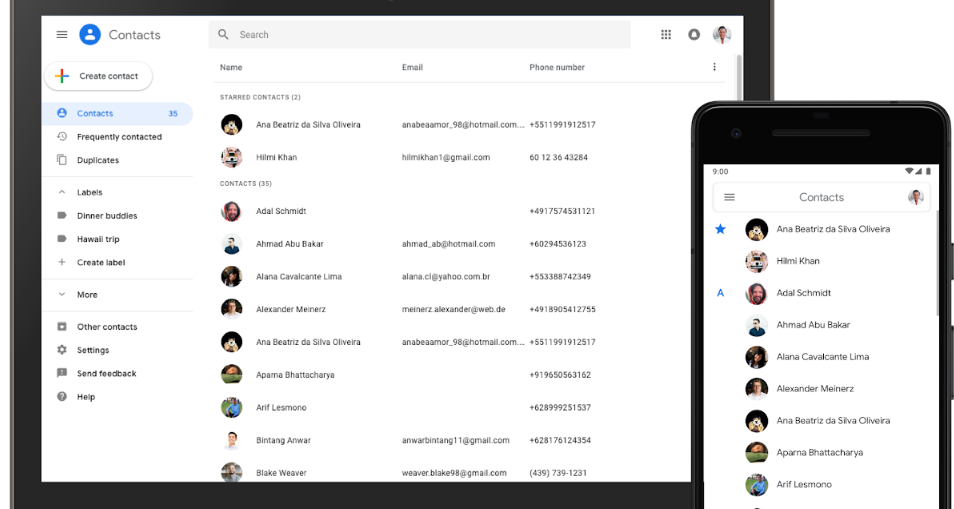This screenshot has height=509, width=954.
Task: Click the phone Contacts search bar title
Action: point(821,197)
